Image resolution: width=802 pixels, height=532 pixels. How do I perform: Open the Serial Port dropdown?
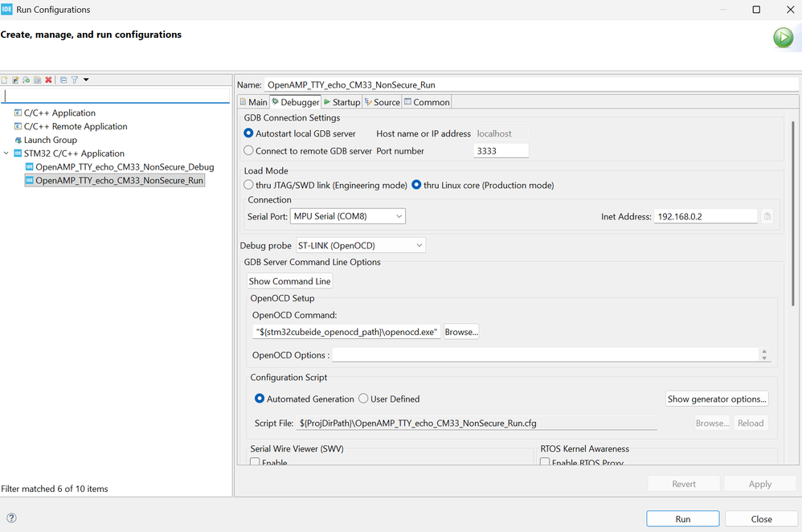coord(347,216)
